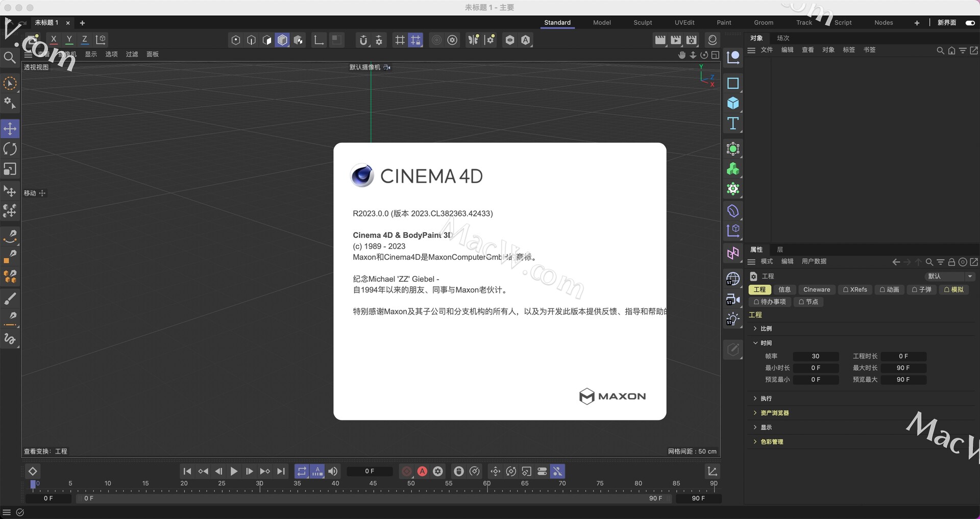Select the Rotate tool in left toolbar
This screenshot has width=980, height=519.
[x=10, y=149]
